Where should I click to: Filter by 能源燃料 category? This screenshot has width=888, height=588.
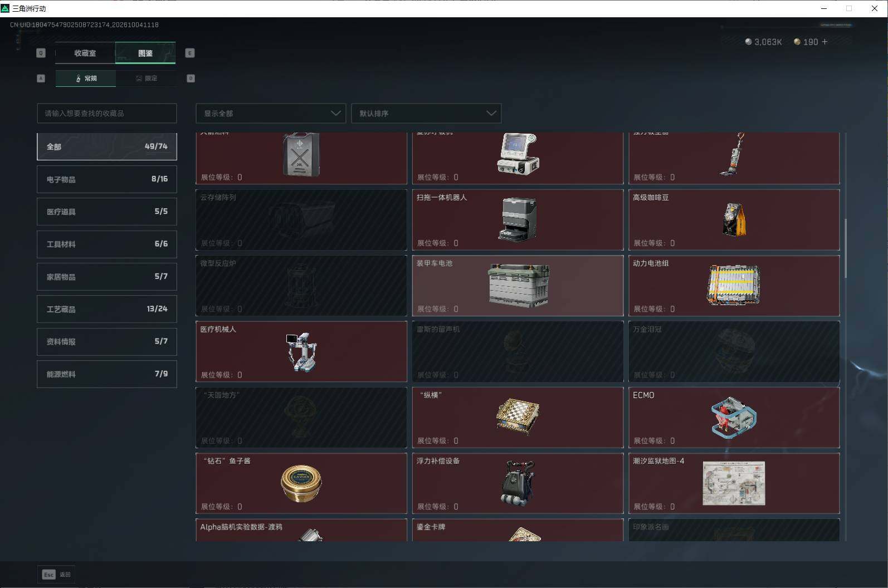pos(107,374)
